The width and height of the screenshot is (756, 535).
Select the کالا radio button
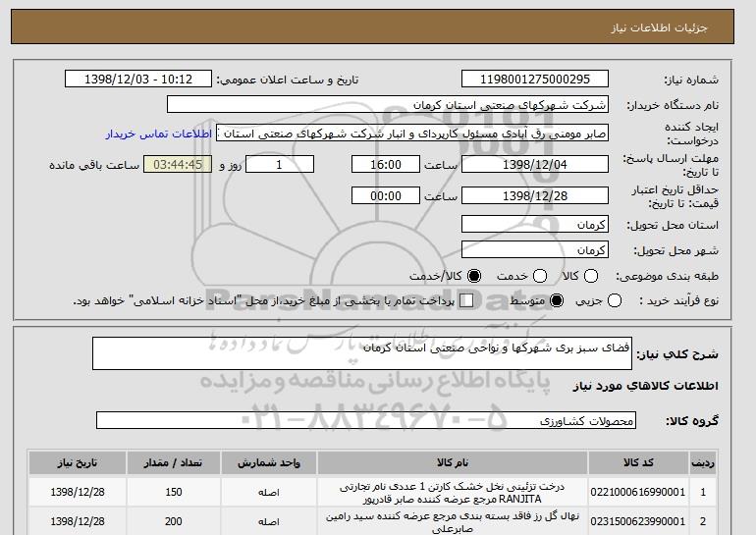591,276
